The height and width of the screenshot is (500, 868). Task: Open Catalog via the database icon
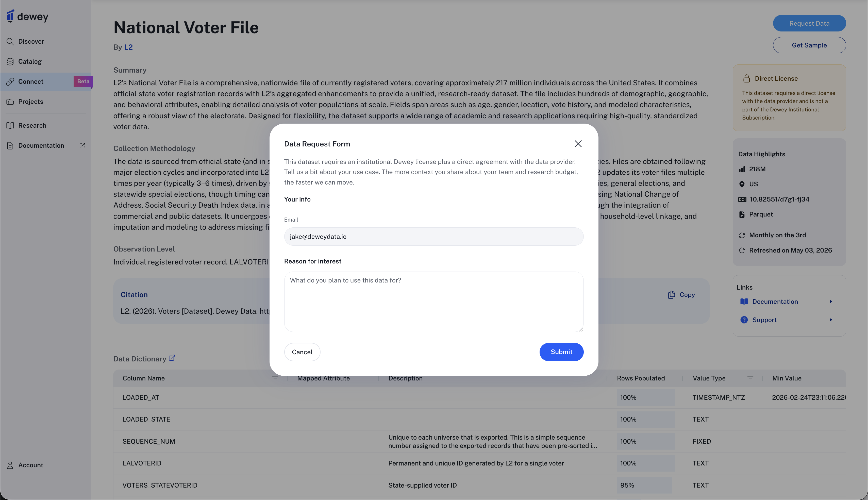10,61
